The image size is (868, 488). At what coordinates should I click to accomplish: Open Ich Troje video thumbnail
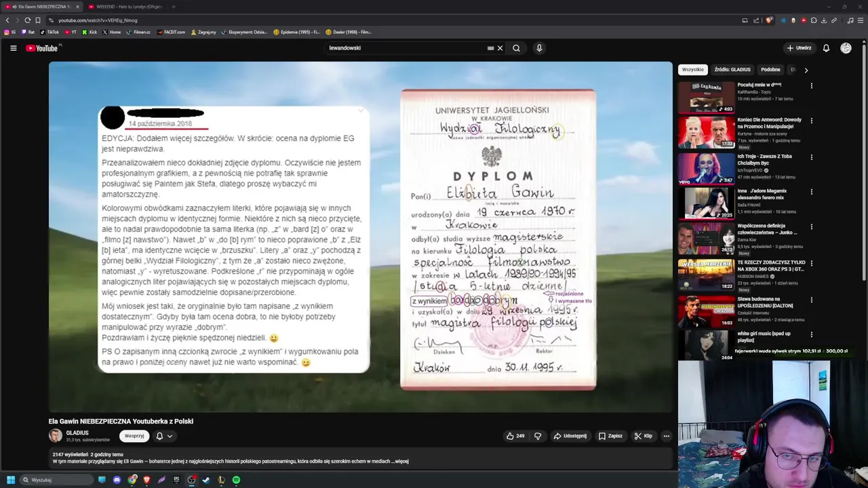pyautogui.click(x=706, y=168)
